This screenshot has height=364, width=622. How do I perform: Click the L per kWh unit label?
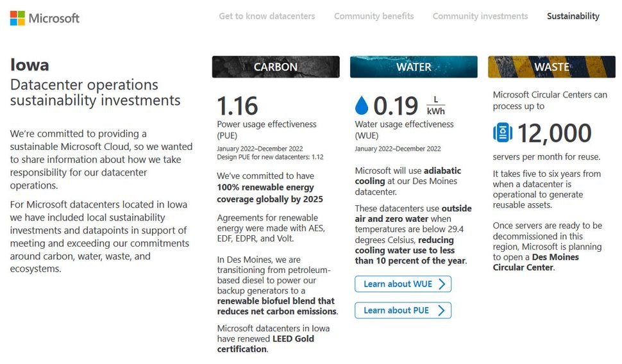(x=435, y=106)
